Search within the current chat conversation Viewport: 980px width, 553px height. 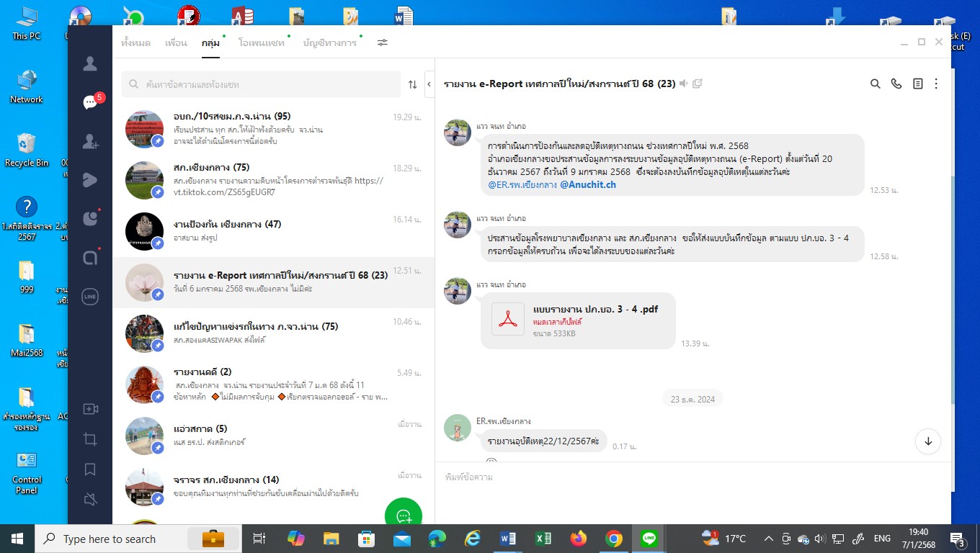coord(876,84)
